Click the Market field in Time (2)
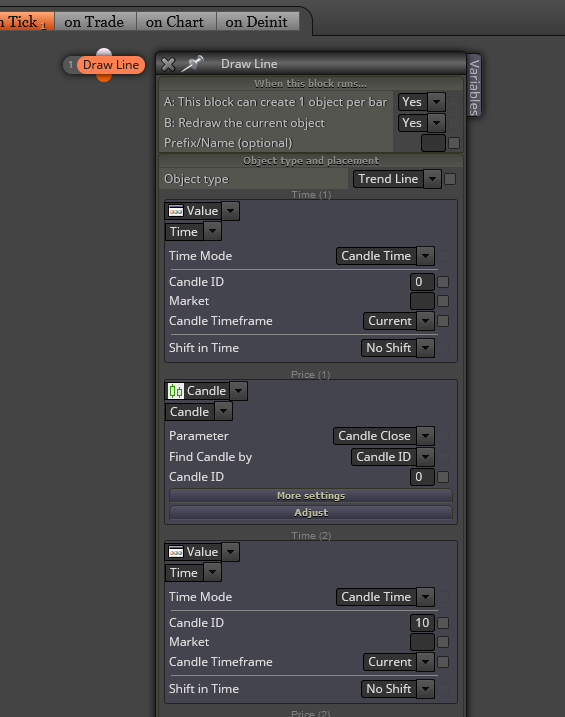The height and width of the screenshot is (717, 565). pyautogui.click(x=422, y=642)
